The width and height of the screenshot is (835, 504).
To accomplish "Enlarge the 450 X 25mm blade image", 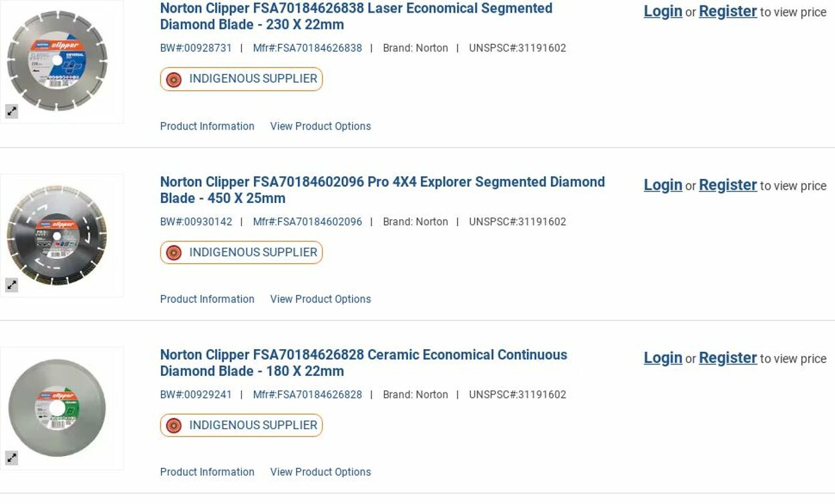I will [x=12, y=285].
